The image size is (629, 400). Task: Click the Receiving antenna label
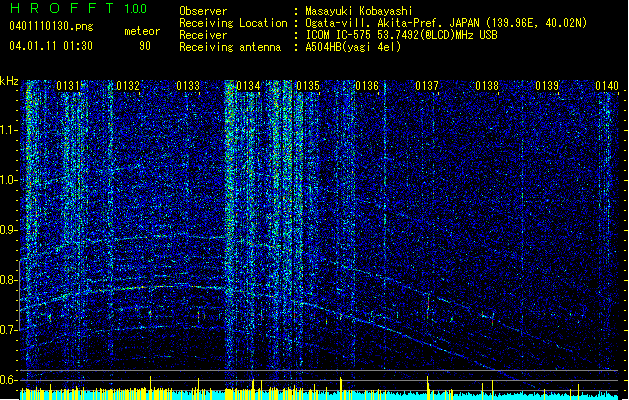[230, 47]
